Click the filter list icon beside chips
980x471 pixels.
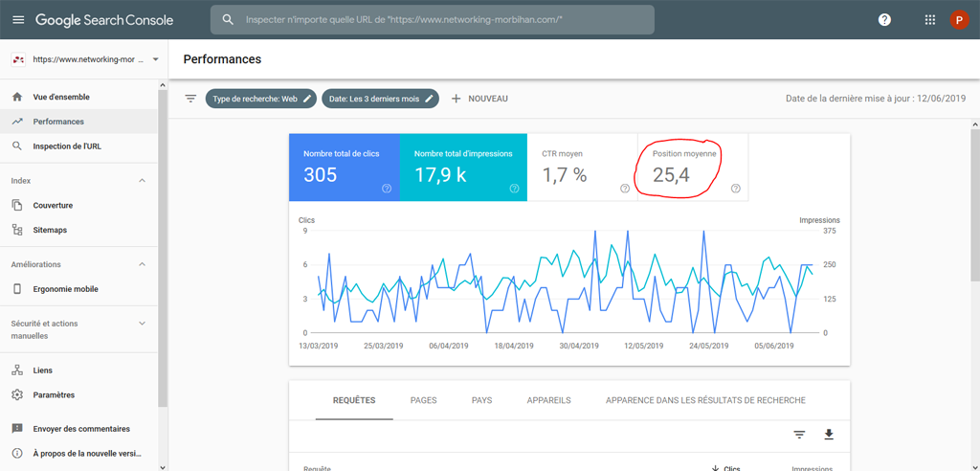[190, 99]
